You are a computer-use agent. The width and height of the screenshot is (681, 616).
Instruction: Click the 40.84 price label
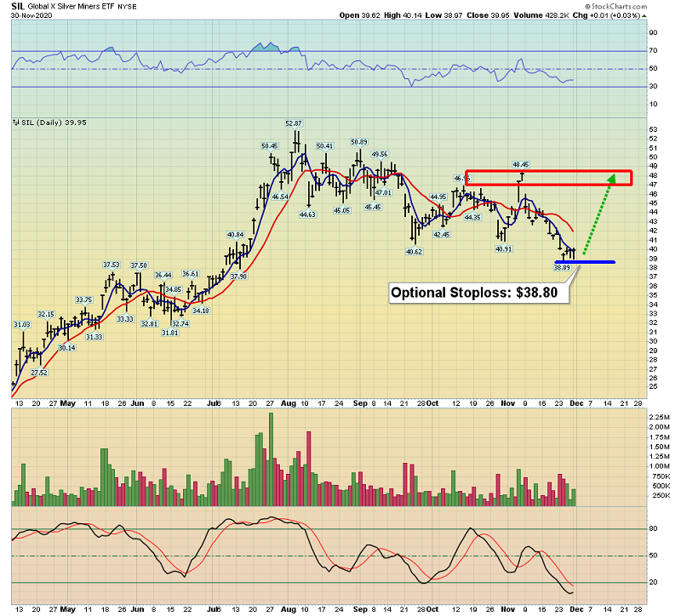click(x=236, y=235)
